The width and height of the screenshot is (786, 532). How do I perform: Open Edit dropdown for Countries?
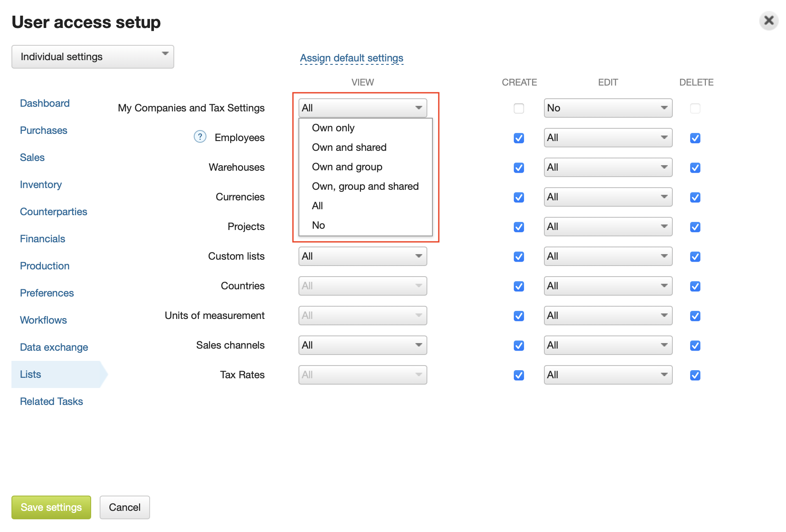point(608,286)
